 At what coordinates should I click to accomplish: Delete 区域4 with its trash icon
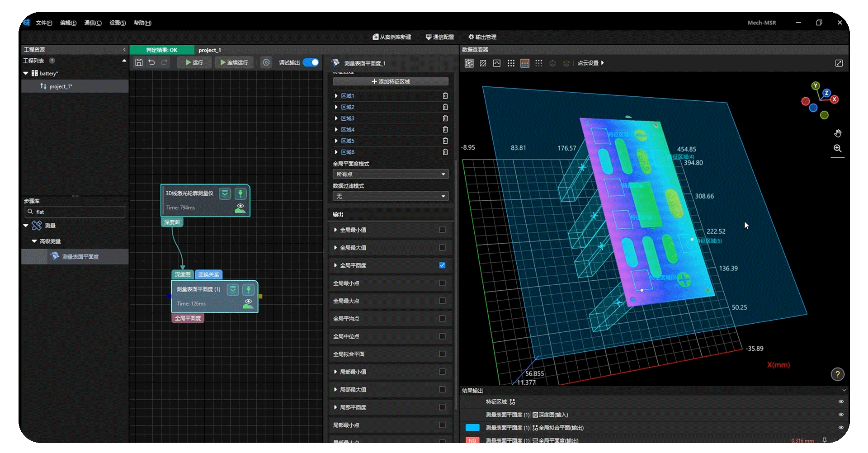[x=445, y=130]
